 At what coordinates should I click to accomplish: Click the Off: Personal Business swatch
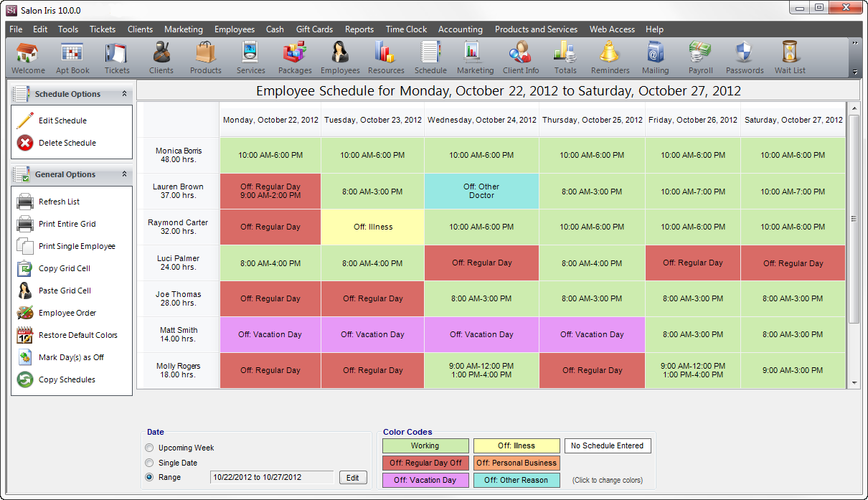(x=516, y=463)
